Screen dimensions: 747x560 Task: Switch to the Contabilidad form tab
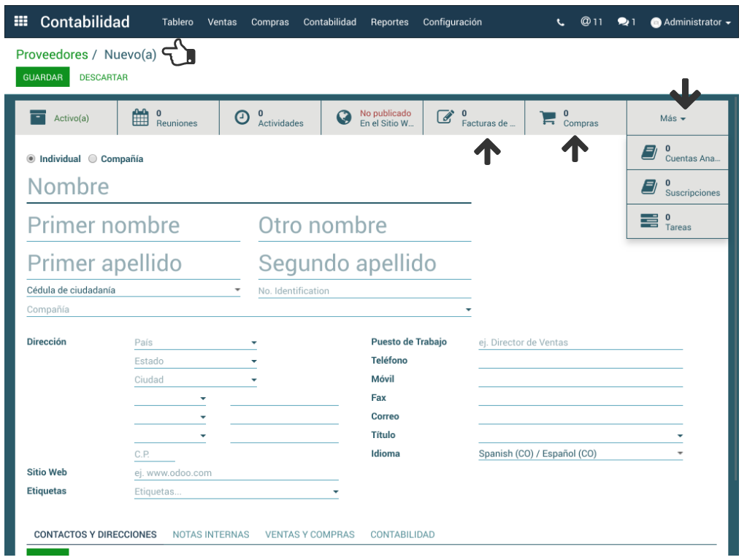[x=402, y=534]
